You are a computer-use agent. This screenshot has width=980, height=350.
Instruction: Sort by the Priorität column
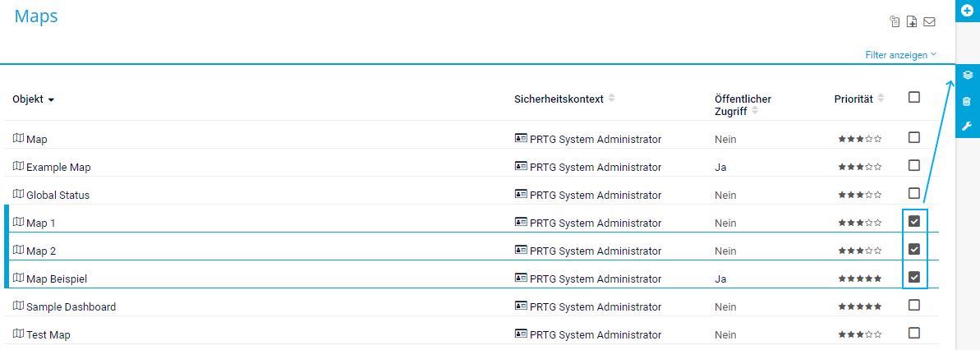(x=881, y=99)
